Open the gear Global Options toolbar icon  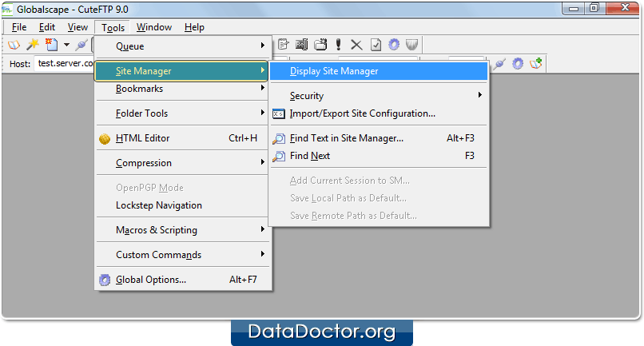coord(394,45)
